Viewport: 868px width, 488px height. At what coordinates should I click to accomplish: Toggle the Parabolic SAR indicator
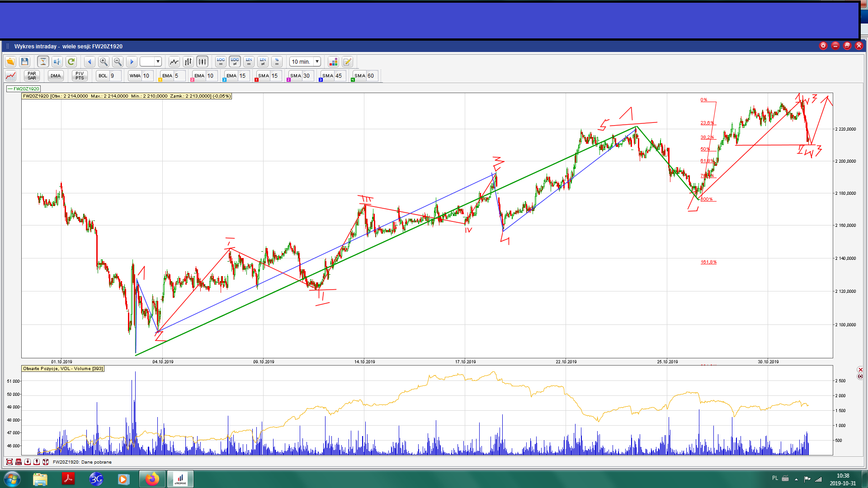point(32,75)
